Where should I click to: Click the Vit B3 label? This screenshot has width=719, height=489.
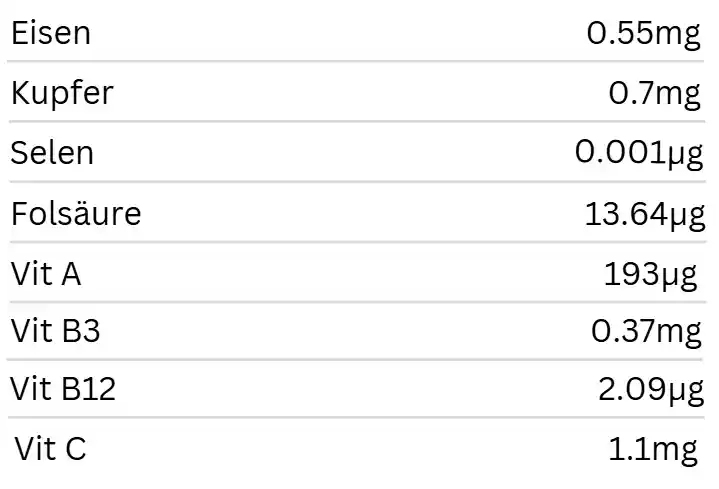[x=56, y=331]
